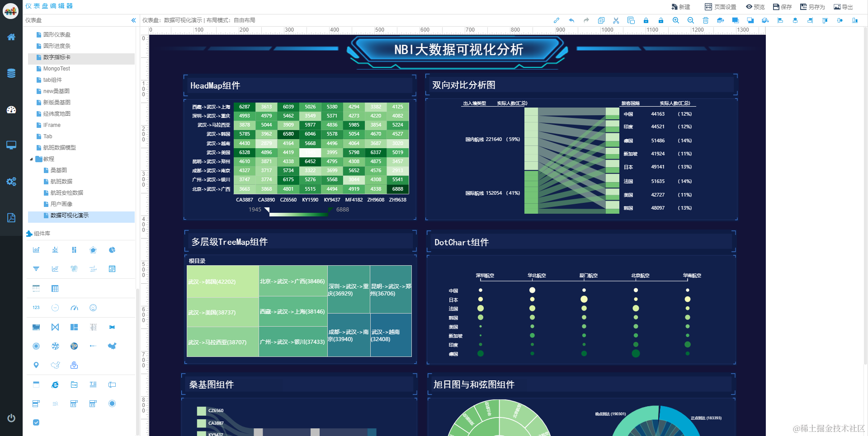Undo the last action in the toolbar
The image size is (868, 436).
(x=571, y=20)
